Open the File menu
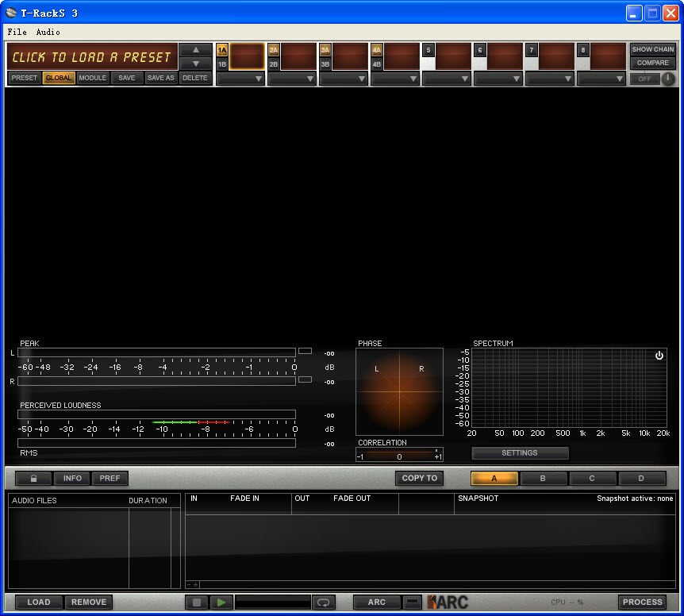This screenshot has width=684, height=616. [x=17, y=32]
